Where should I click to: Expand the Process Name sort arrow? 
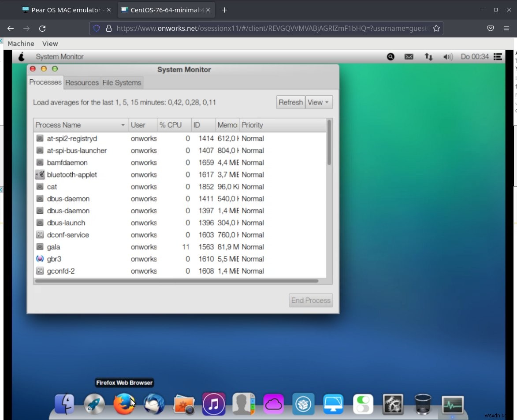click(x=123, y=125)
